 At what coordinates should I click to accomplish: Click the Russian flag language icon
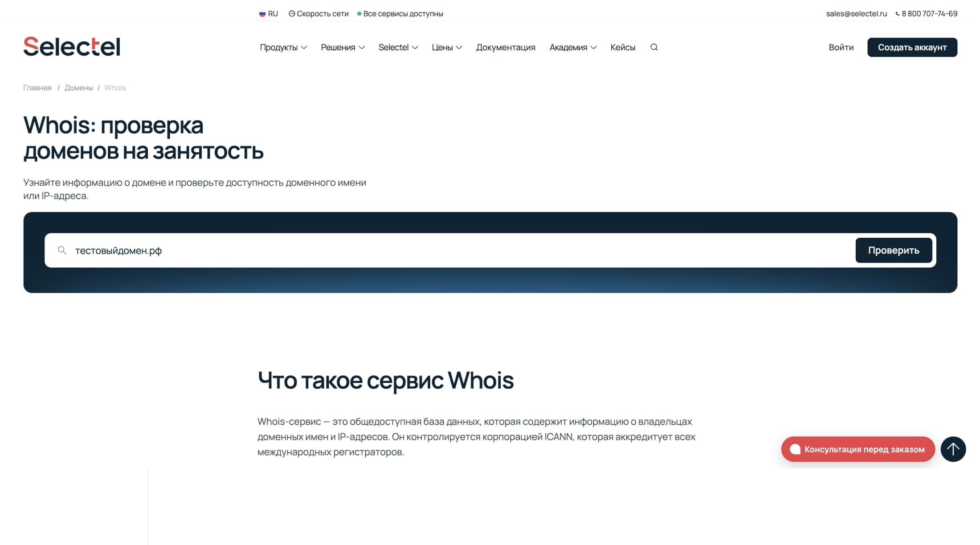point(262,14)
